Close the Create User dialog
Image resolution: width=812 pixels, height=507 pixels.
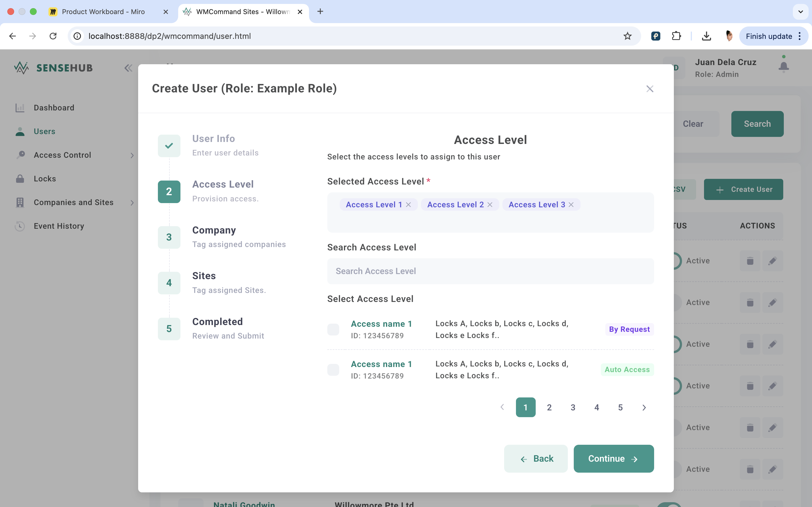[650, 89]
